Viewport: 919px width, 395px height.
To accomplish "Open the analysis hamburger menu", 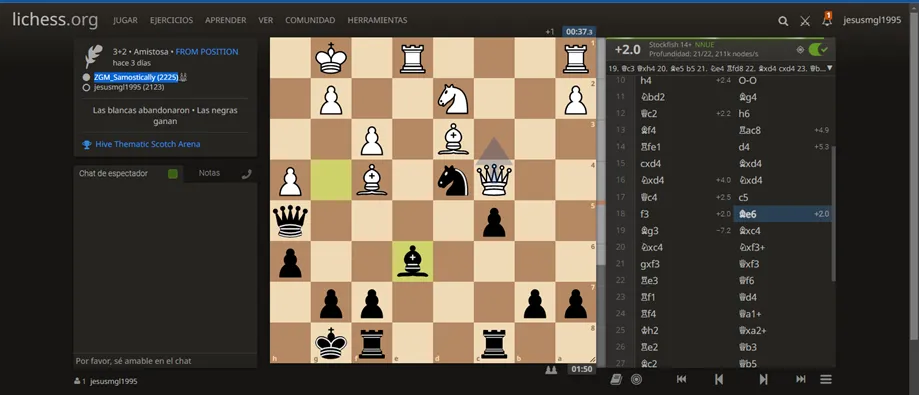I will [826, 379].
